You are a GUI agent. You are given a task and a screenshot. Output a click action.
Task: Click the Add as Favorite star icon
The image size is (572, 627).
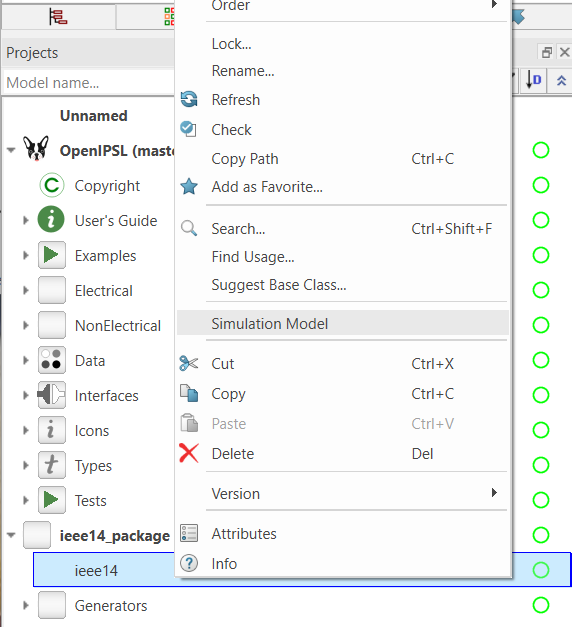click(189, 186)
